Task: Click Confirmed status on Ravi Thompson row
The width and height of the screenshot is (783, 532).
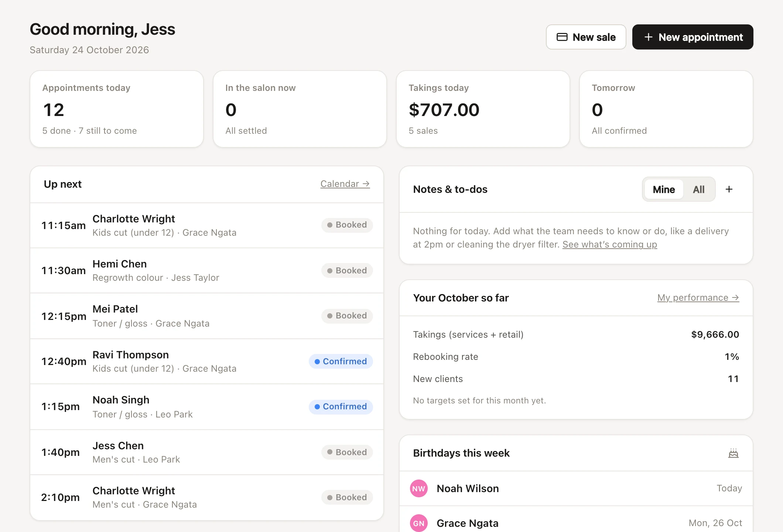Action: coord(341,361)
